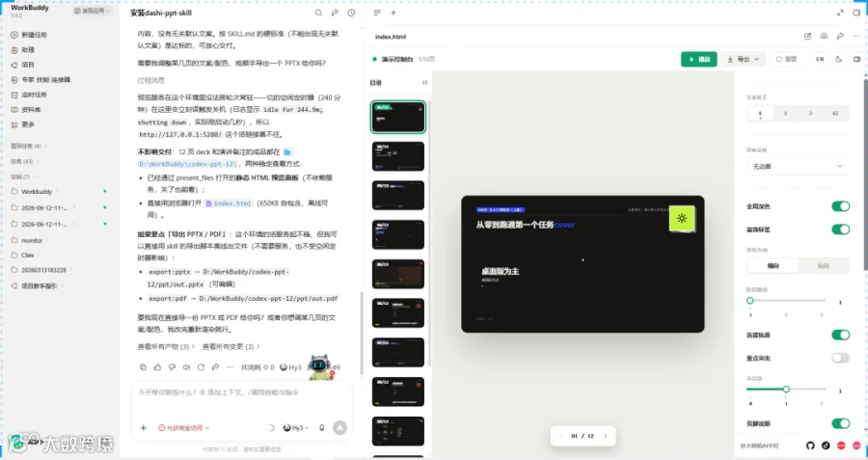Open the search icon in chat header
The image size is (868, 460).
(318, 13)
